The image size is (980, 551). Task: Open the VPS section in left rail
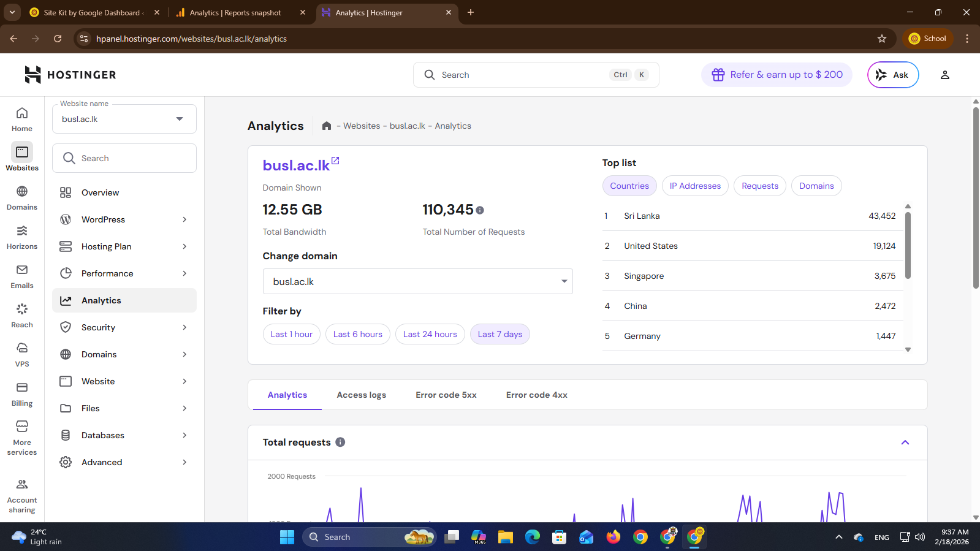click(22, 354)
